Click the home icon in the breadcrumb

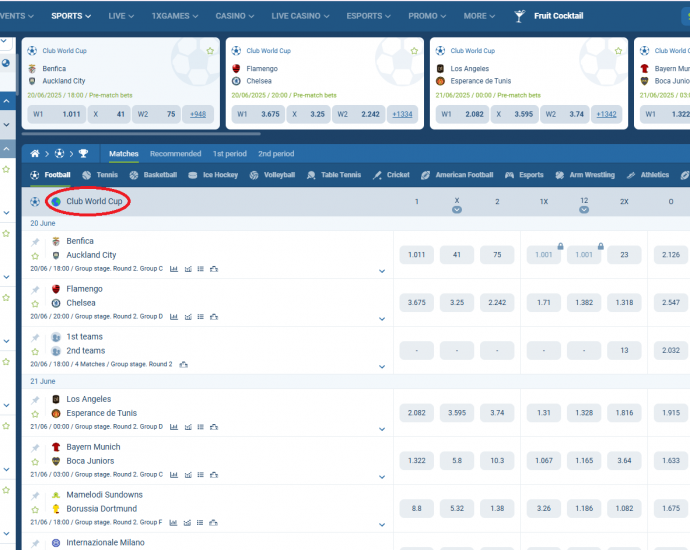pos(34,154)
